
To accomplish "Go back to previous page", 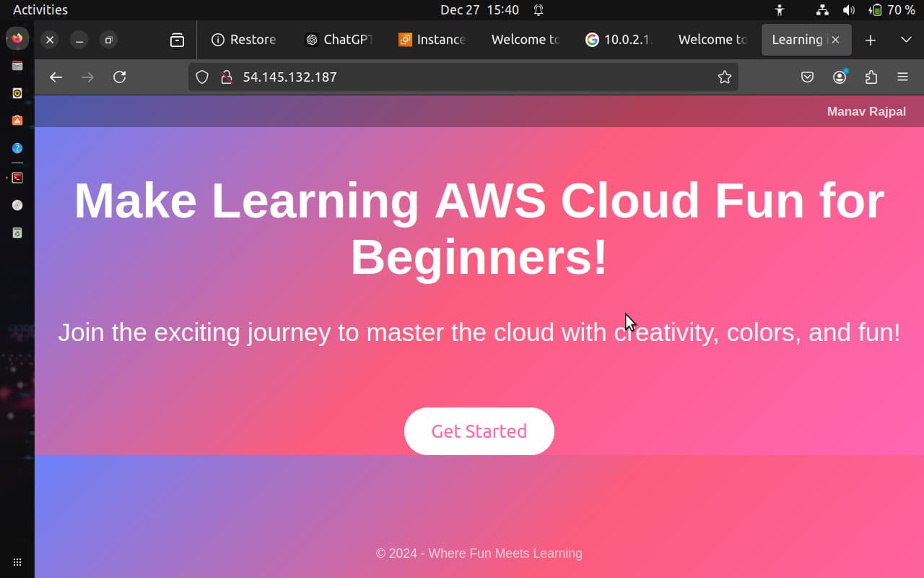I will click(56, 77).
